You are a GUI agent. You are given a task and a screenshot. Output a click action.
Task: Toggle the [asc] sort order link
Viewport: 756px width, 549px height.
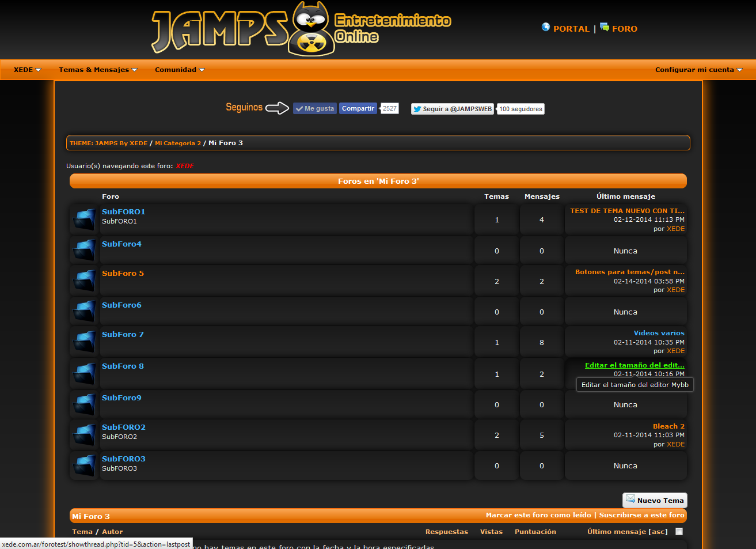click(658, 532)
